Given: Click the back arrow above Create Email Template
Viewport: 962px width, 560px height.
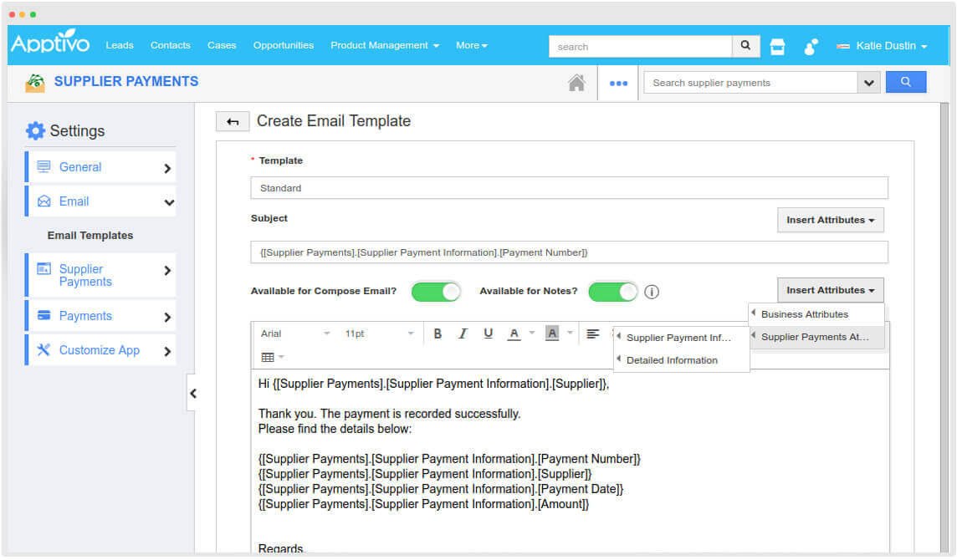Looking at the screenshot, I should pyautogui.click(x=232, y=120).
